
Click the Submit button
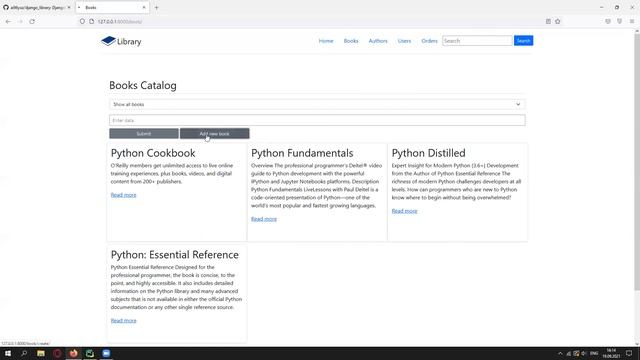(144, 133)
